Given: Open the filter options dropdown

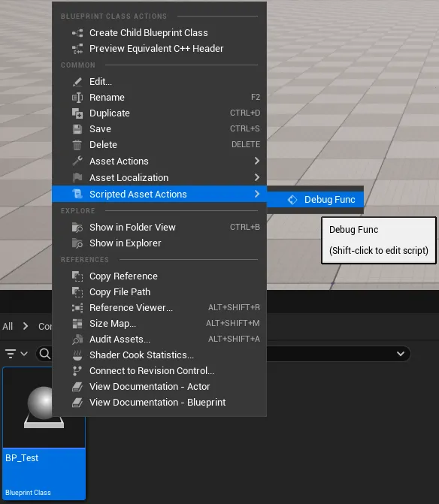Looking at the screenshot, I should click(x=17, y=354).
